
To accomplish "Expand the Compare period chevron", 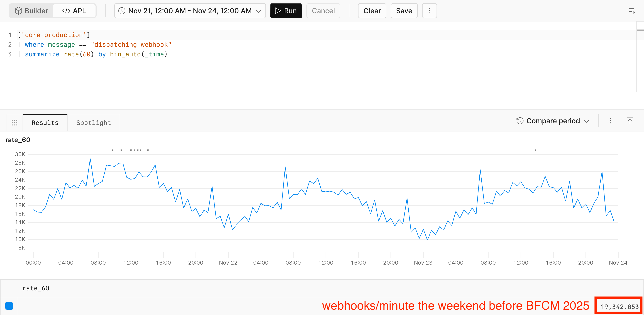I will (587, 121).
